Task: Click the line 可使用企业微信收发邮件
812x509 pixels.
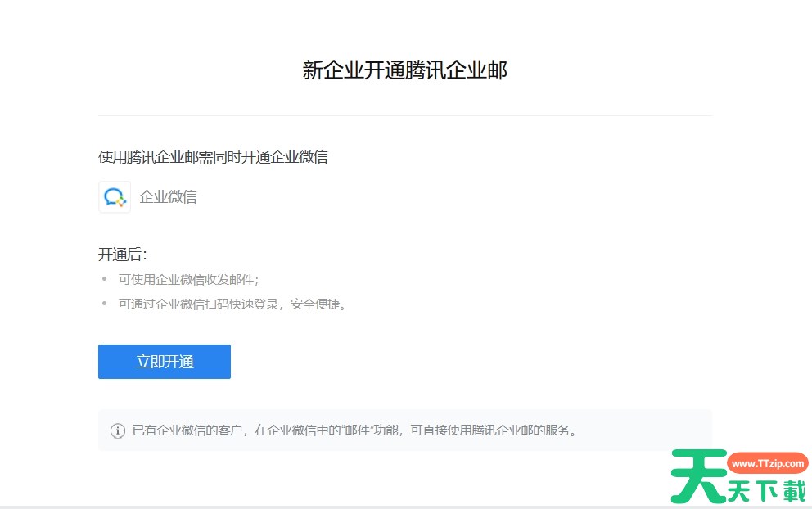Action: tap(188, 280)
